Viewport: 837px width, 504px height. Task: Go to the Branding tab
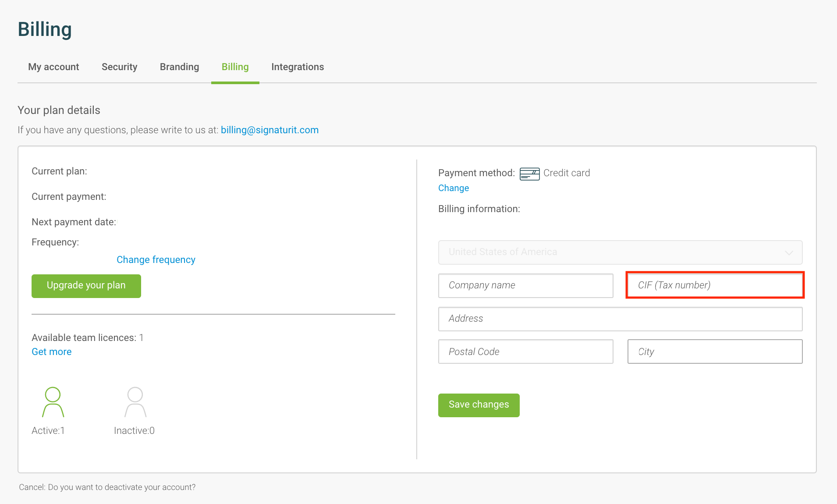click(179, 67)
